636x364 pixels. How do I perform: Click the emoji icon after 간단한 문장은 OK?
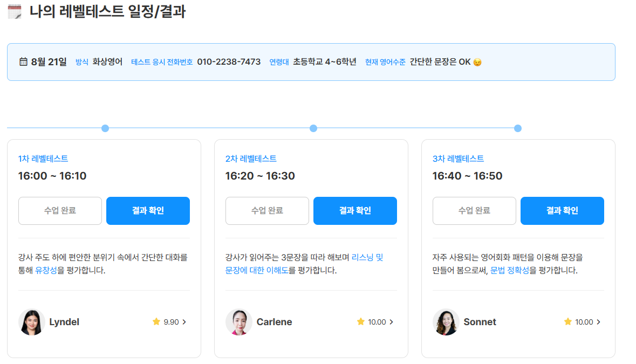click(477, 62)
